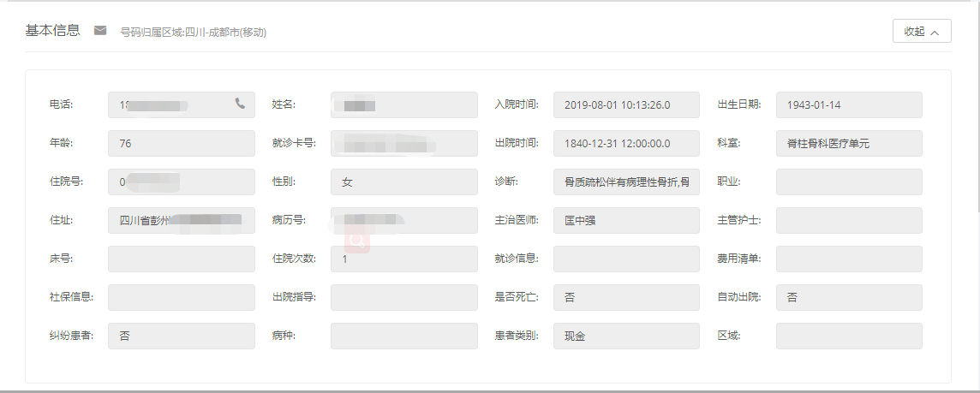The height and width of the screenshot is (393, 980).
Task: Click the 费用清单: label
Action: pyautogui.click(x=739, y=259)
